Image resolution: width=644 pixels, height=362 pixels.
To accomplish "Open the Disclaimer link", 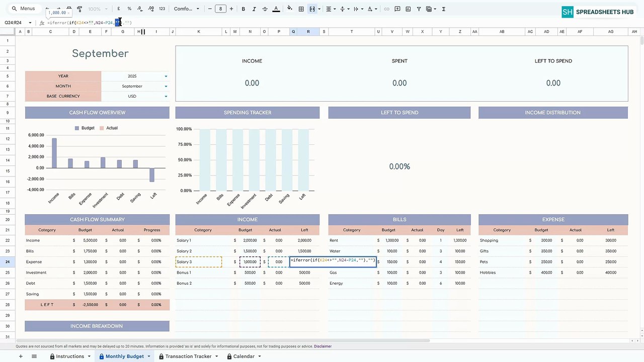I will coord(323,346).
